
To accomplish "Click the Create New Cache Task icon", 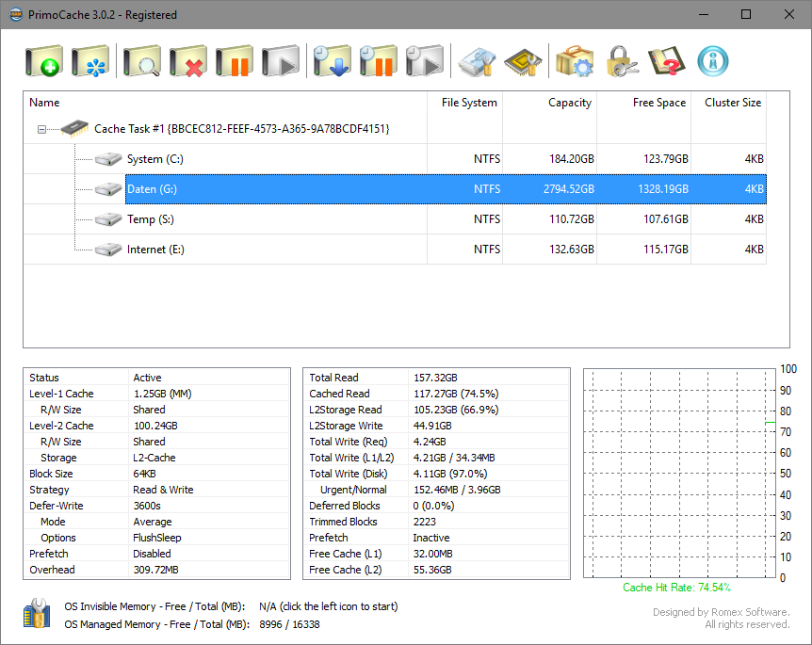I will click(44, 61).
